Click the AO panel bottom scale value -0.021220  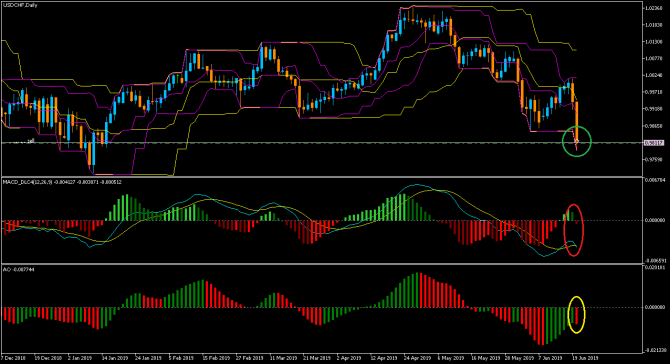(x=655, y=350)
